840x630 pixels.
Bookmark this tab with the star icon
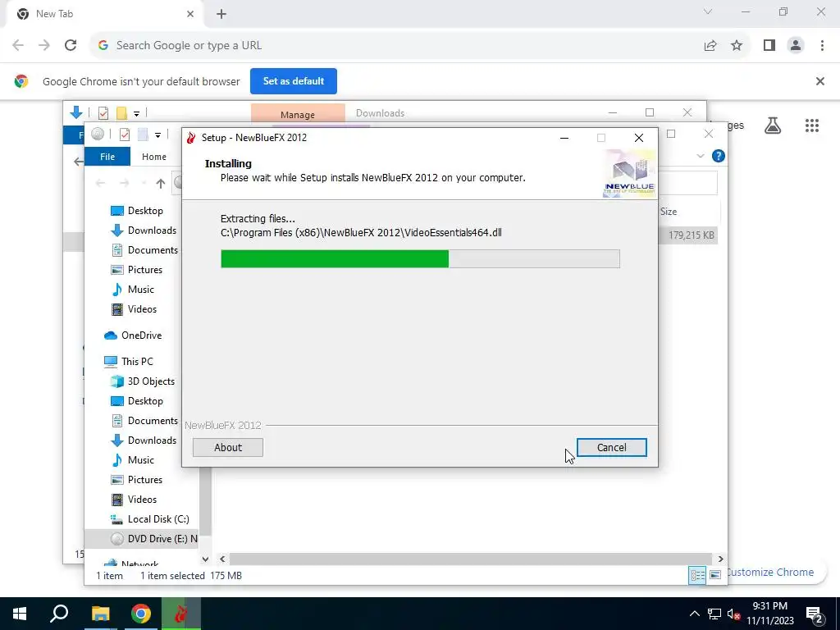coord(737,46)
